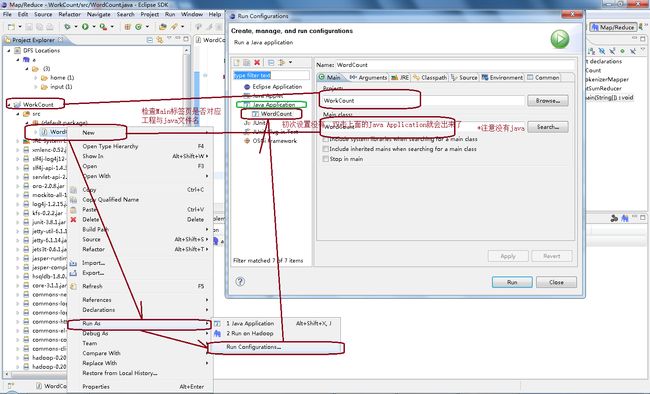Click the Help question mark icon
This screenshot has width=650, height=394.
pos(240,281)
